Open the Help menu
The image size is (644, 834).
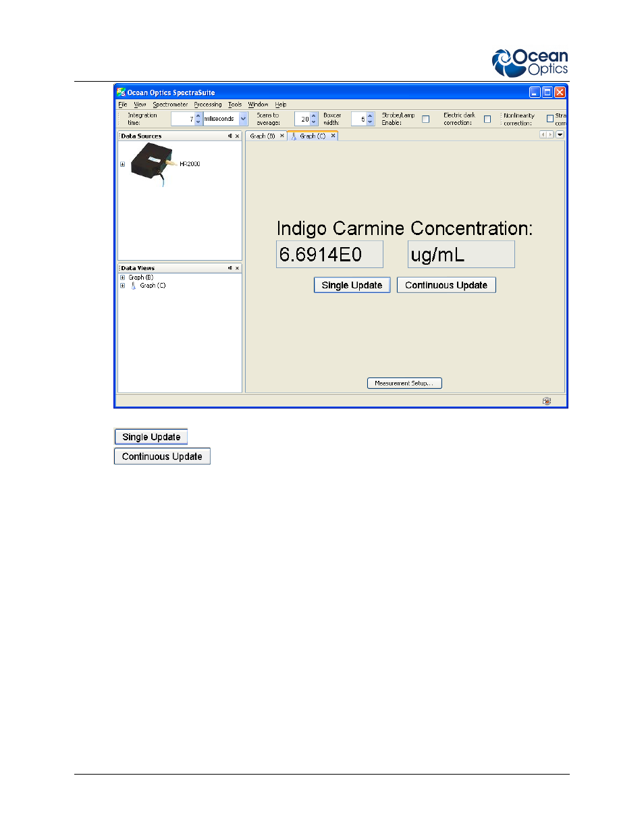point(281,105)
